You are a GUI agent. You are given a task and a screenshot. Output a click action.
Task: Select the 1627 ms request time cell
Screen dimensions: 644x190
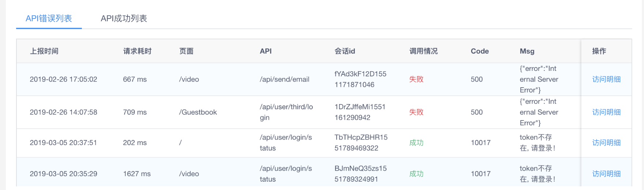click(x=137, y=174)
